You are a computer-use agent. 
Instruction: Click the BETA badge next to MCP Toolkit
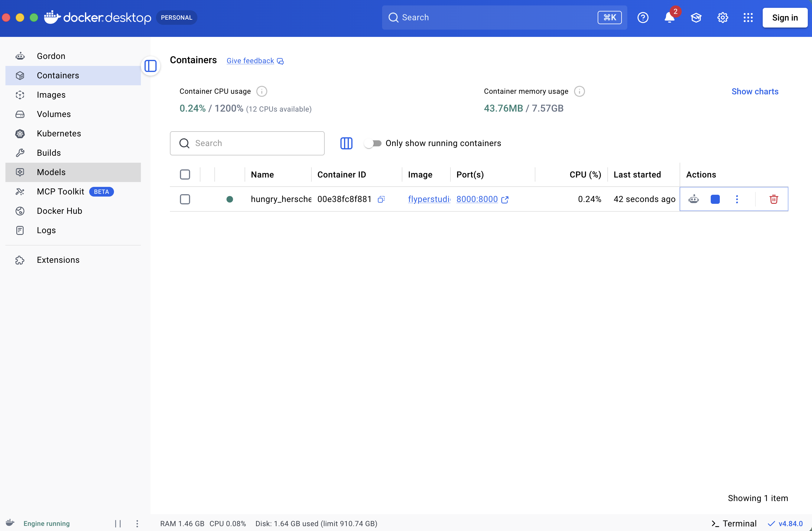(101, 192)
